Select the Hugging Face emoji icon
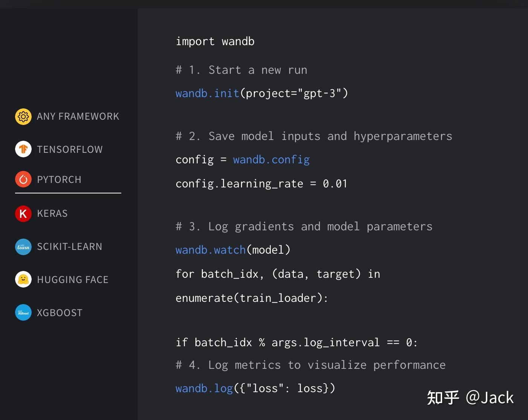 click(x=23, y=280)
